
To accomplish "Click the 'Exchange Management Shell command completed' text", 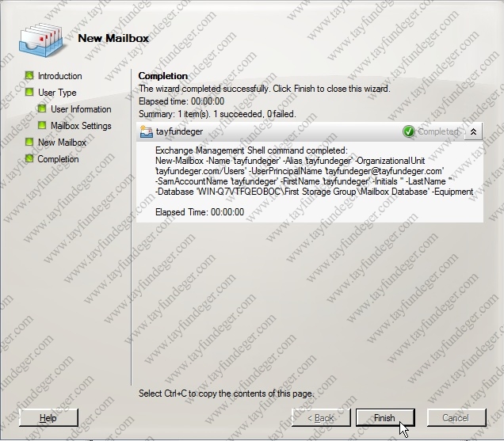I will pos(251,150).
